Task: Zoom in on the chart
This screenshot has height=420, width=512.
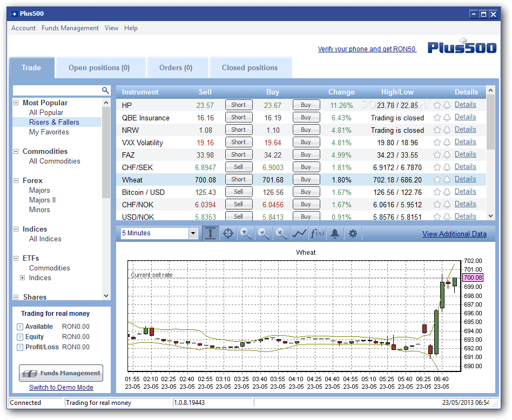Action: [x=246, y=233]
